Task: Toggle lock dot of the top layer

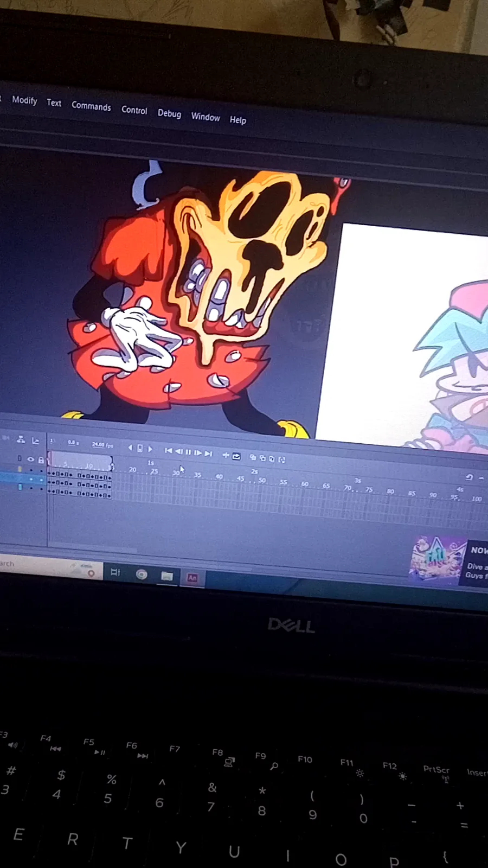Action: tap(41, 471)
